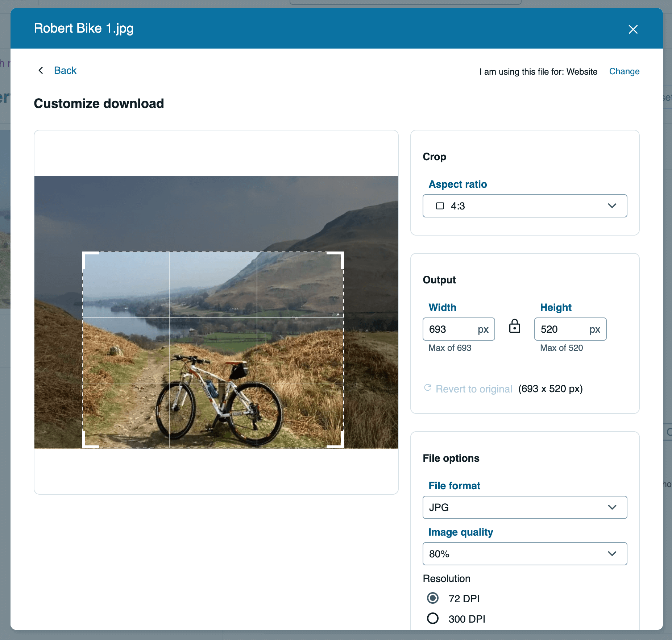Click the Back link

[x=65, y=70]
